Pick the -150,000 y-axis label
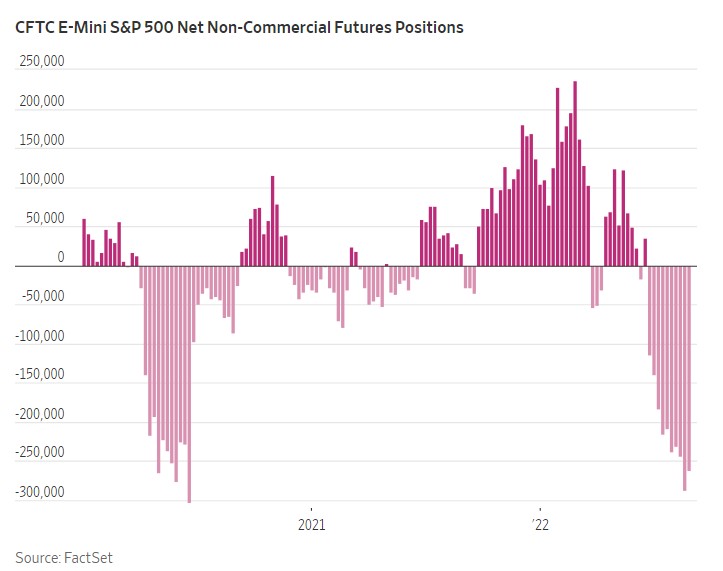Screen dimensions: 723x571 (x=38, y=375)
